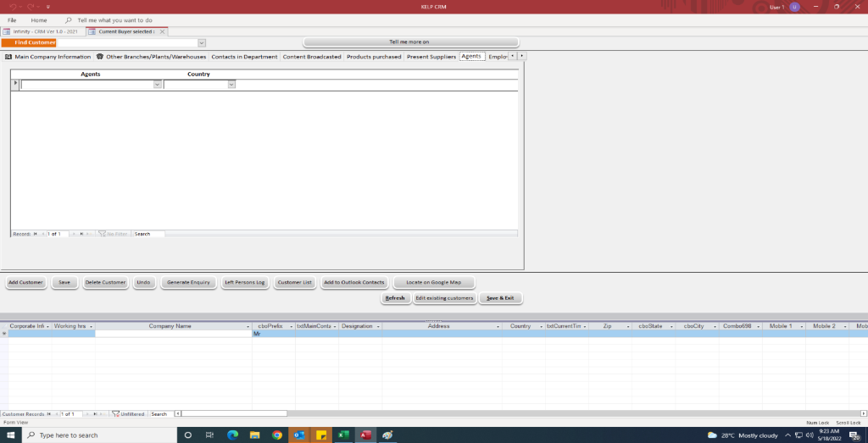The width and height of the screenshot is (868, 443).
Task: Switch to the Products purchased tab
Action: pyautogui.click(x=374, y=57)
